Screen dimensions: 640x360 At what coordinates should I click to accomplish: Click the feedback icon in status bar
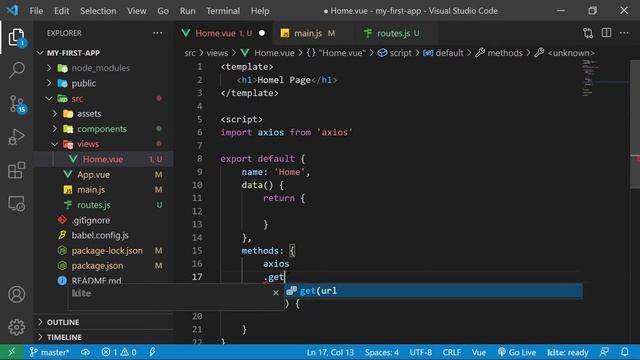604,352
